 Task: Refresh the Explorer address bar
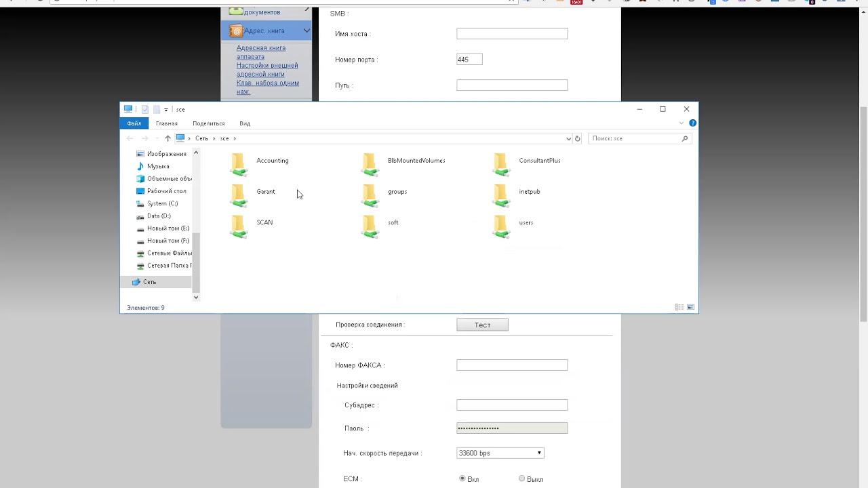[578, 138]
